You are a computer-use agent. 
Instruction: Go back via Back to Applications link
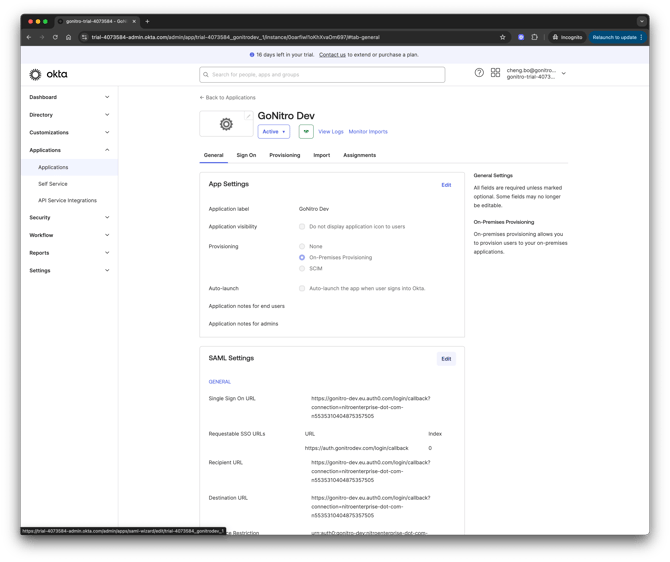point(228,98)
